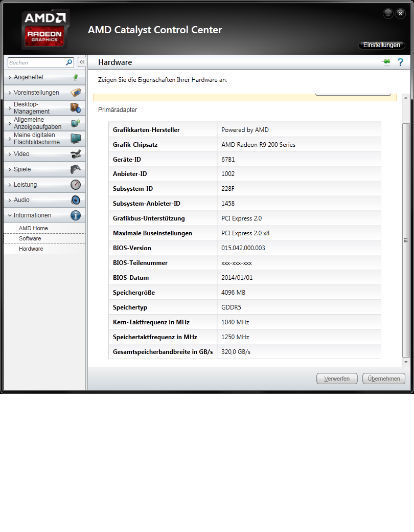The height and width of the screenshot is (532, 414).
Task: Select the Speichergröße value '4096 MB'
Action: point(233,293)
